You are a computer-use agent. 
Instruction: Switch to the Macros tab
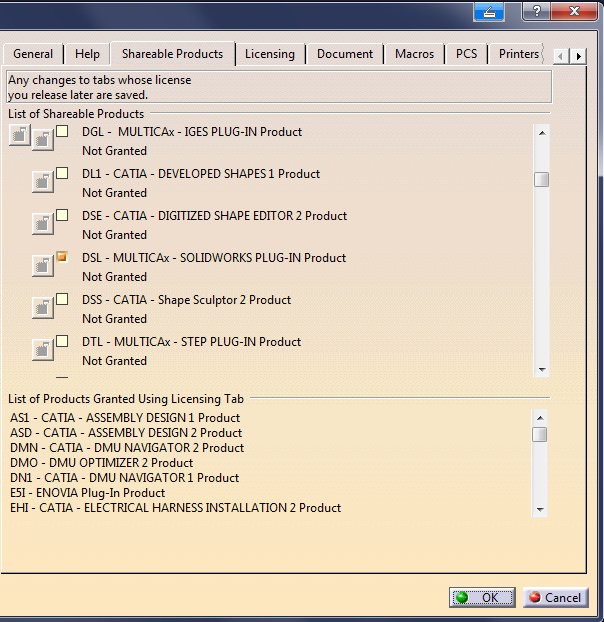414,54
